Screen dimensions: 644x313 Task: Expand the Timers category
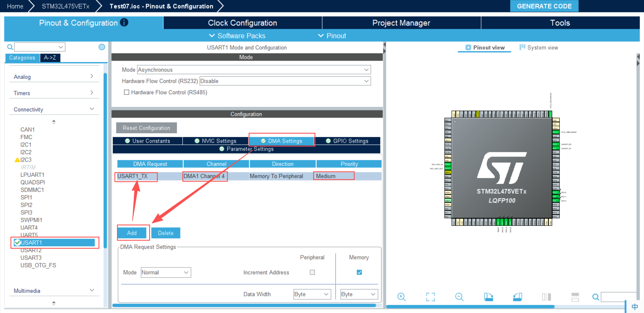(54, 93)
